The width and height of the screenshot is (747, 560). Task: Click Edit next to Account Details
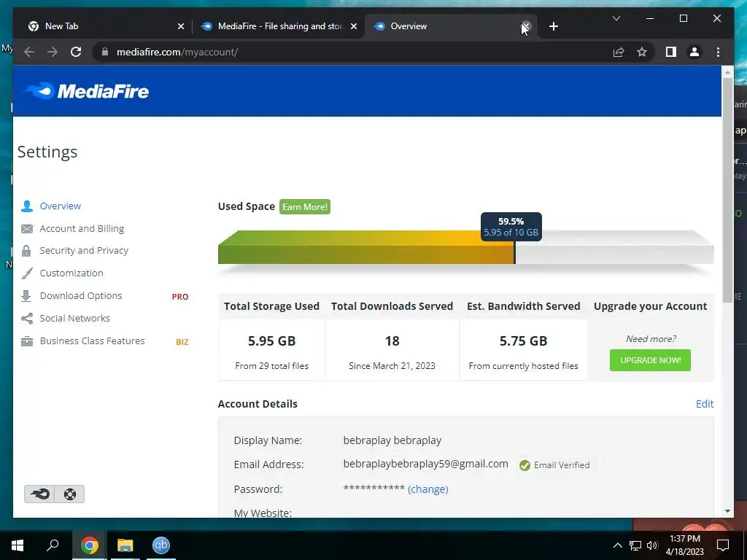pyautogui.click(x=705, y=404)
